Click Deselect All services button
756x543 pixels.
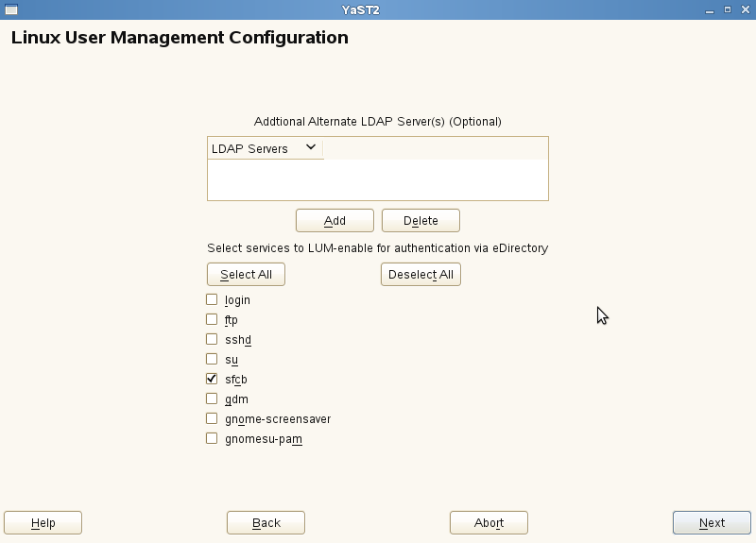click(421, 274)
